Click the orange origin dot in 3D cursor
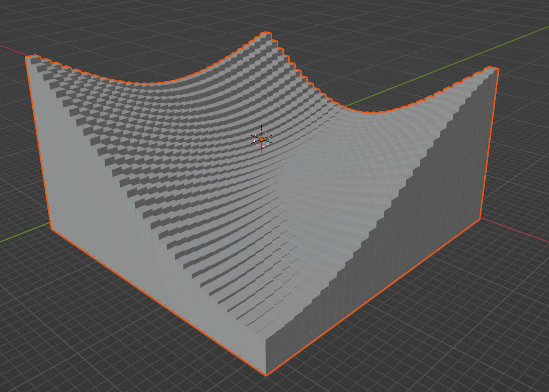The image size is (549, 392). tap(262, 139)
